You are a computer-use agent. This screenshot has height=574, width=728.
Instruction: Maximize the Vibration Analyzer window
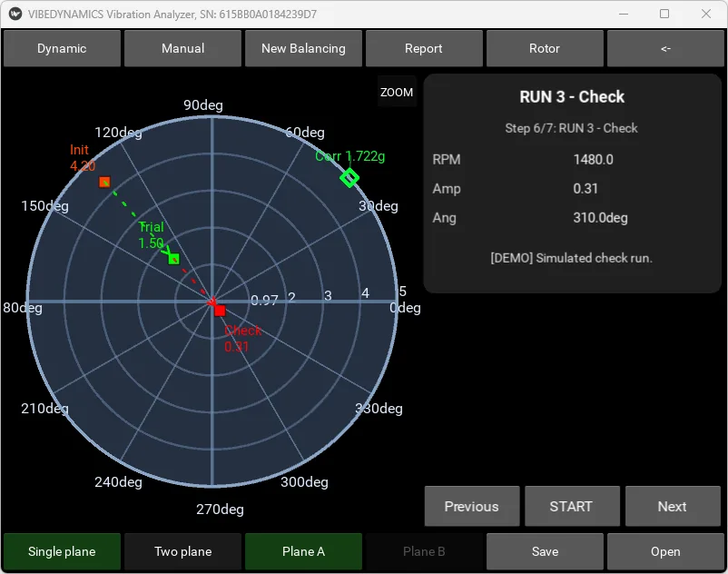[x=664, y=14]
